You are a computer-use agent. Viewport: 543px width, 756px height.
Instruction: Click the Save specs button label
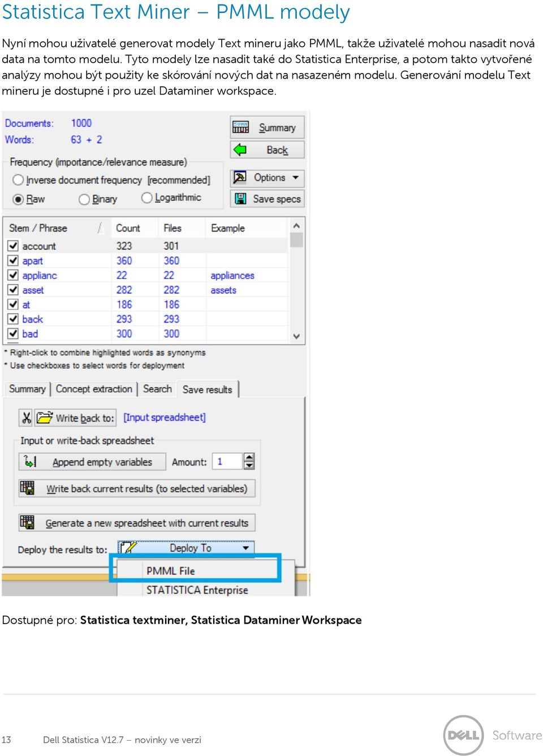coord(277,199)
